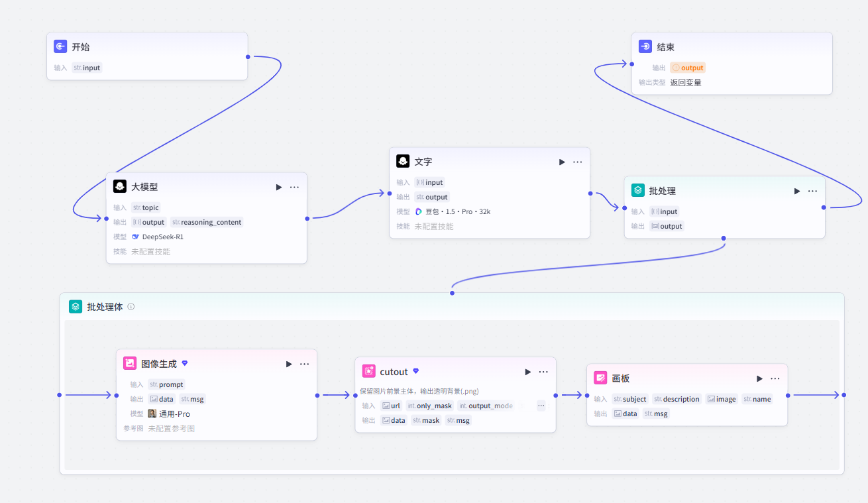Run the 文字 node with play icon

[562, 162]
